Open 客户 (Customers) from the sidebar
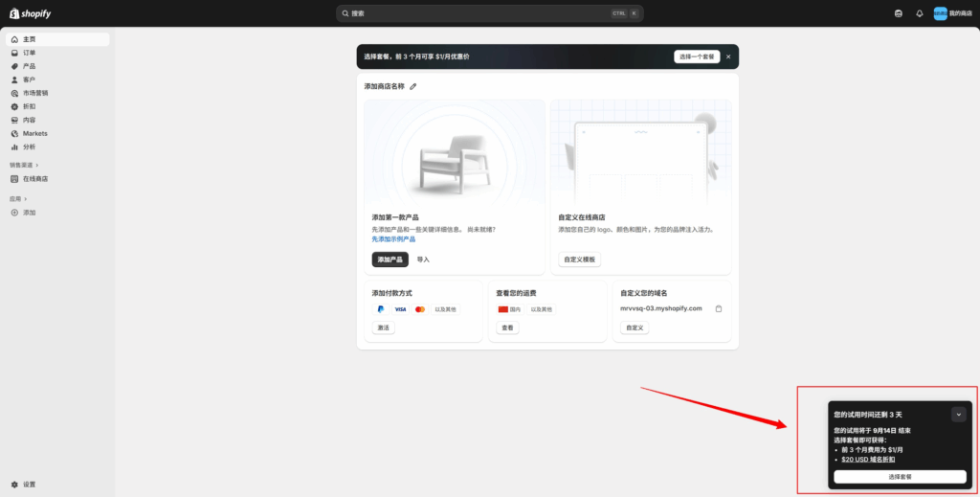The image size is (980, 497). (29, 79)
